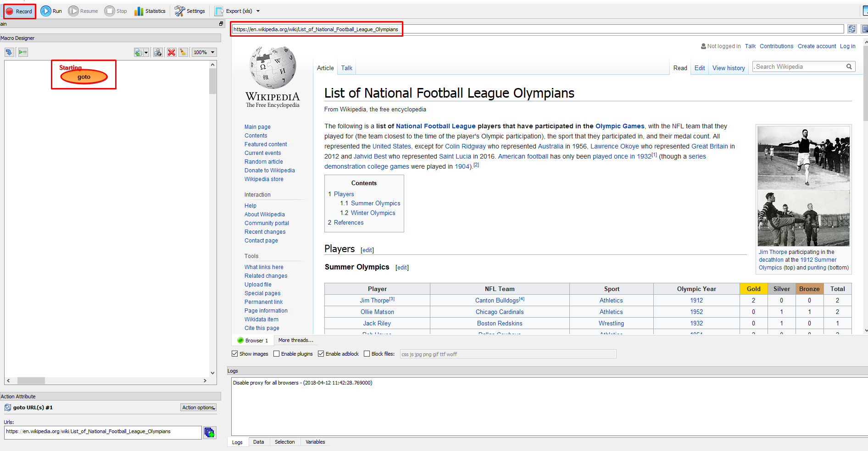Start recording with the Record button
868x451 pixels.
click(x=20, y=11)
